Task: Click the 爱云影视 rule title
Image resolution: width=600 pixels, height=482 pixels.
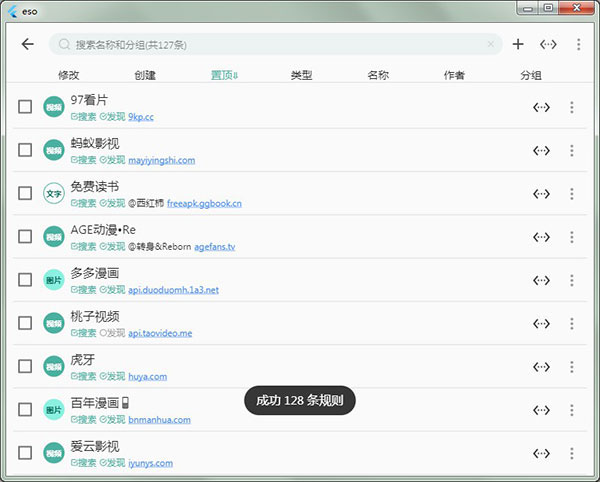Action: point(95,446)
